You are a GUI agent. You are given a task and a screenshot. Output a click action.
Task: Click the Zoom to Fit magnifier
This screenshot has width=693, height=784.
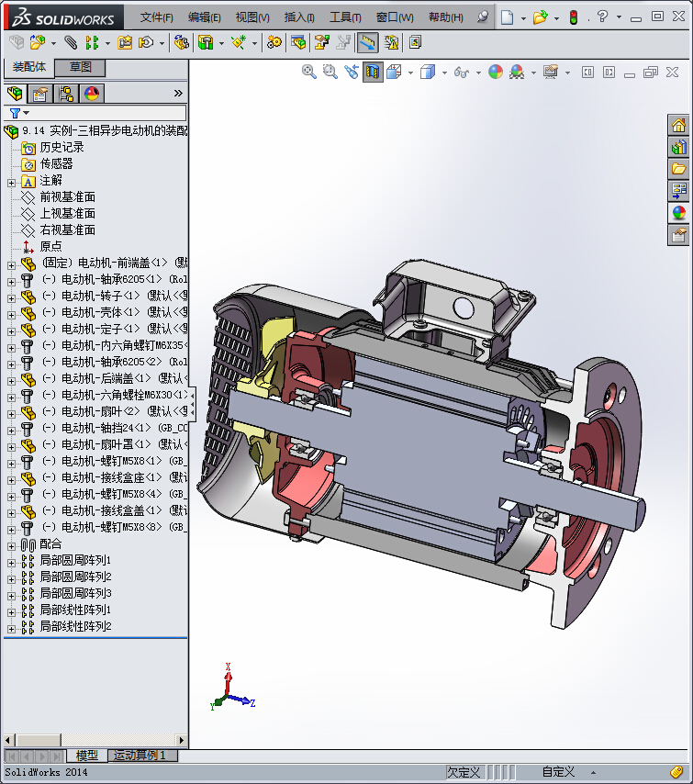(309, 72)
